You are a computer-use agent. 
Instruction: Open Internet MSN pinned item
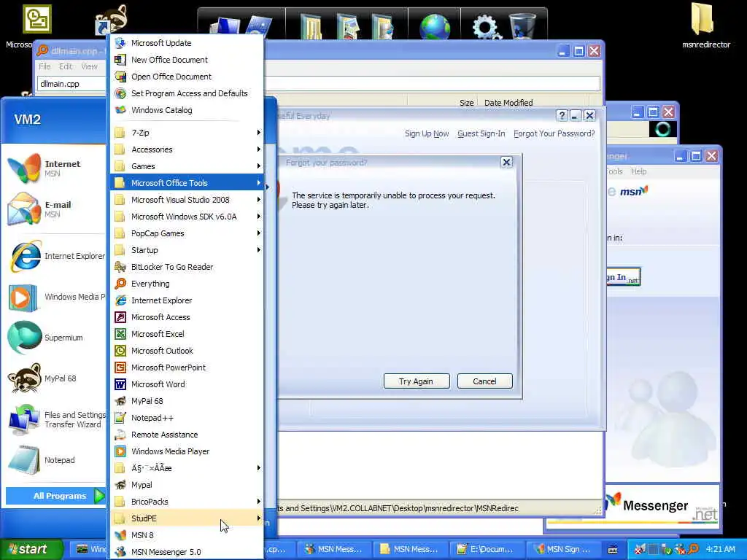(55, 168)
